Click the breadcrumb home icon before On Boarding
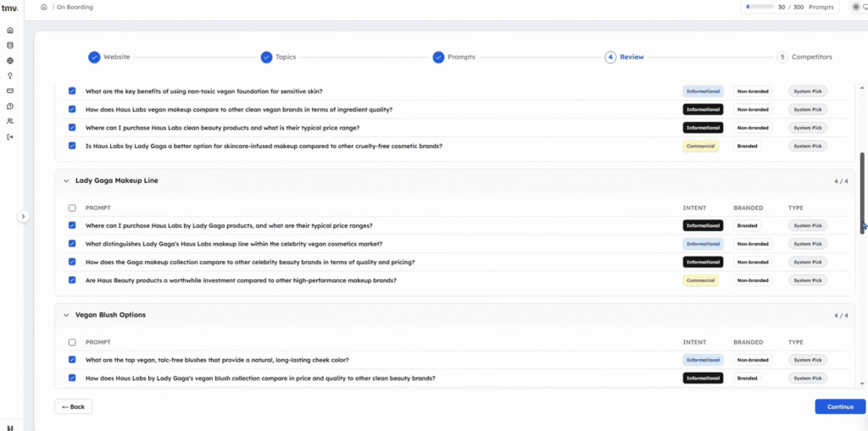868x431 pixels. [44, 7]
